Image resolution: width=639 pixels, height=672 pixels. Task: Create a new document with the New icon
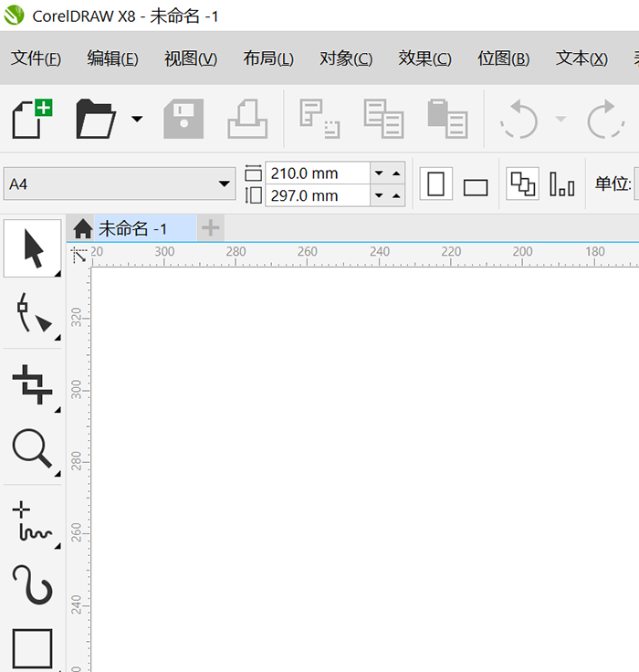click(32, 119)
